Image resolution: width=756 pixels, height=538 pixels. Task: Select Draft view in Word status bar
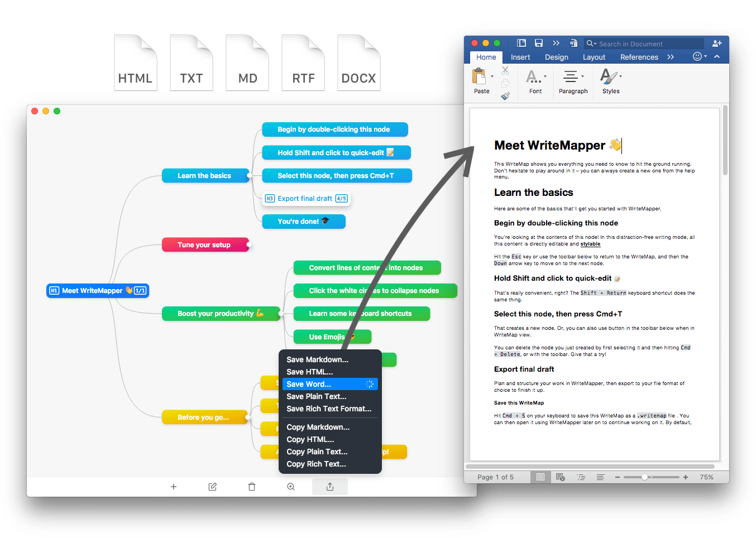(600, 477)
